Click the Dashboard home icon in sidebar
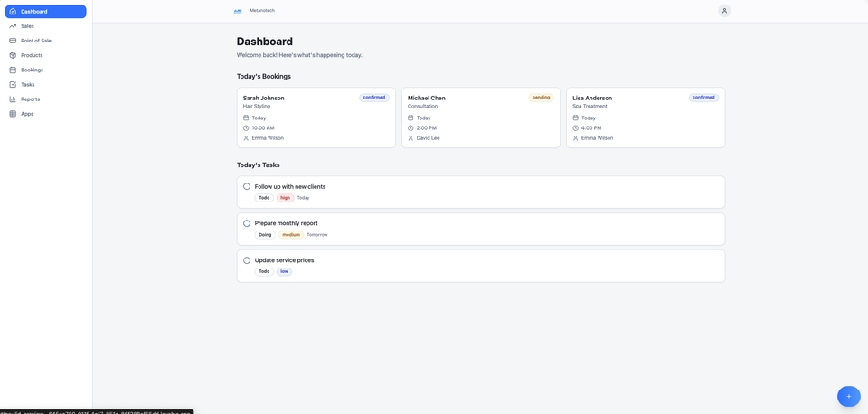868x414 pixels. 13,12
